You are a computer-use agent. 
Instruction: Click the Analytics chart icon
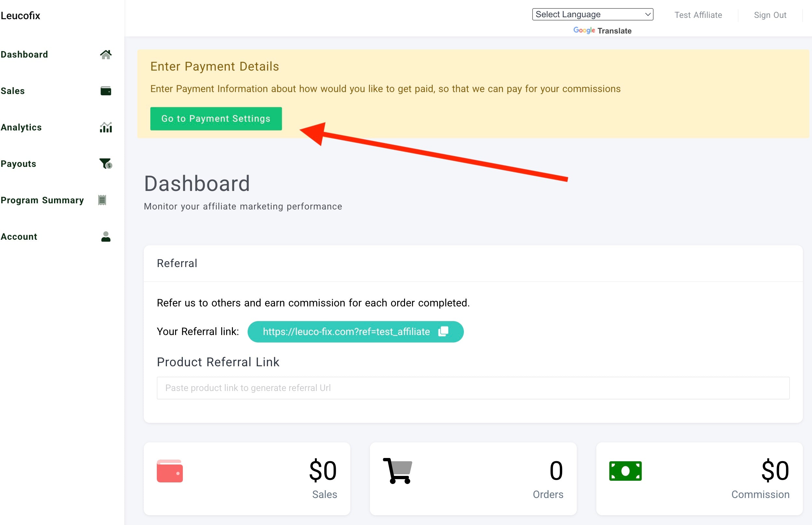(106, 128)
